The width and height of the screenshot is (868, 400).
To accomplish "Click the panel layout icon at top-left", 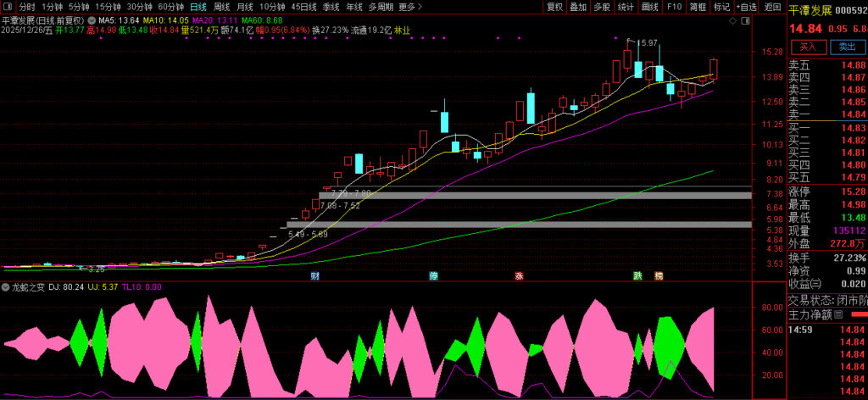I will tap(8, 7).
